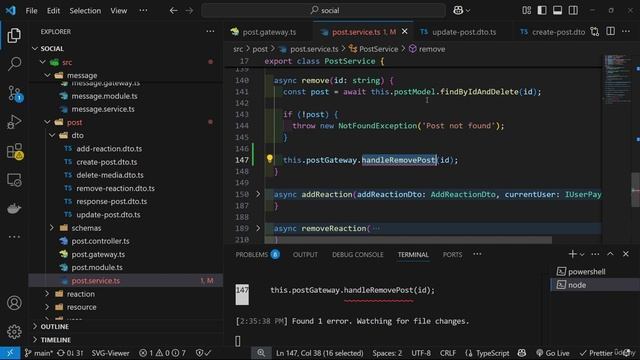Open Source Control view with badge
Screen dimensions: 640x360
point(15,93)
